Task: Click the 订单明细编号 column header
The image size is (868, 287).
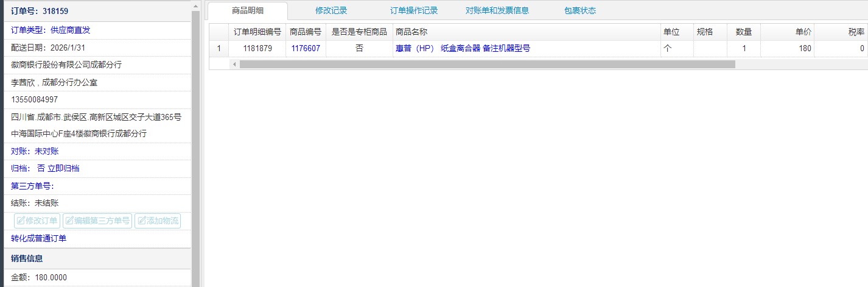Action: coord(257,32)
